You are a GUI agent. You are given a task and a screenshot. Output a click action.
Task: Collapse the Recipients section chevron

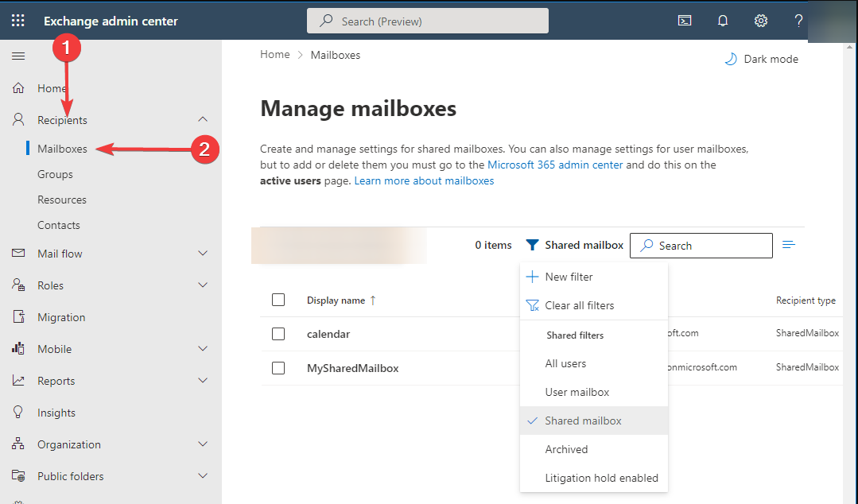(x=203, y=119)
